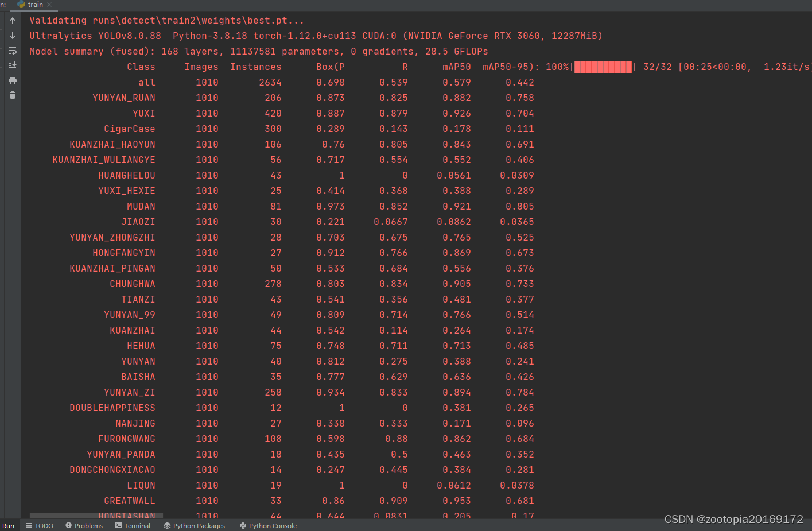Click the Box(P column header
This screenshot has width=812, height=531.
point(331,67)
